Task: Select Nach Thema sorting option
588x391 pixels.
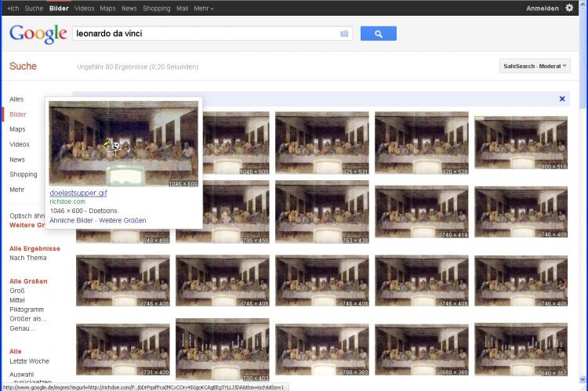Action: click(x=27, y=257)
